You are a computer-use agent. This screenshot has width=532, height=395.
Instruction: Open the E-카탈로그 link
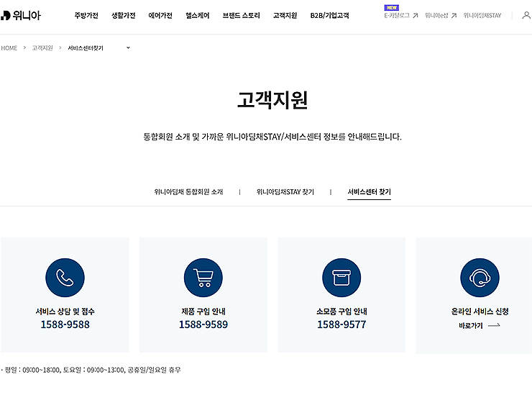[397, 16]
